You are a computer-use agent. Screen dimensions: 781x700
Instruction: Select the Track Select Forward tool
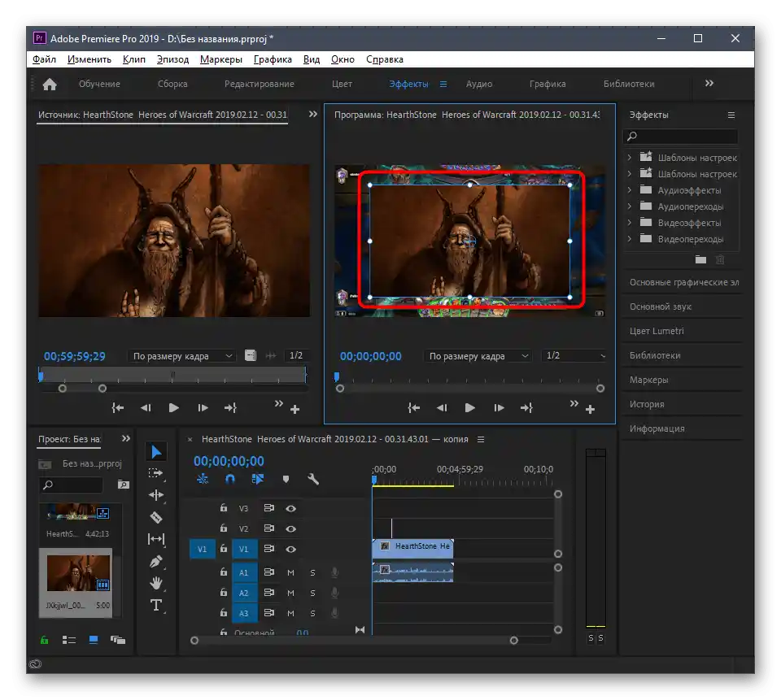[x=156, y=473]
